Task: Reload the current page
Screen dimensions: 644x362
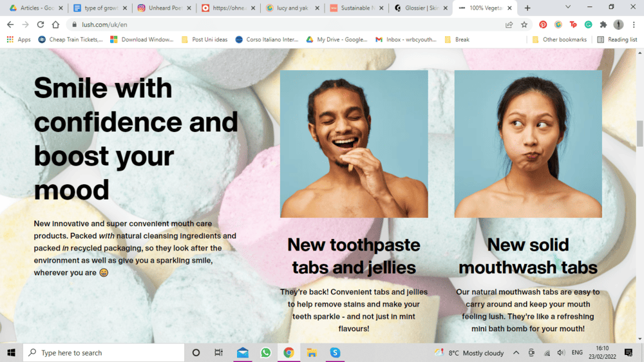Action: [x=41, y=24]
